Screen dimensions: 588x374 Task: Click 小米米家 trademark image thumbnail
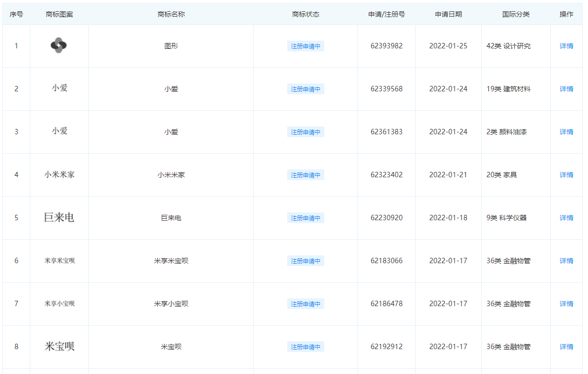(60, 174)
